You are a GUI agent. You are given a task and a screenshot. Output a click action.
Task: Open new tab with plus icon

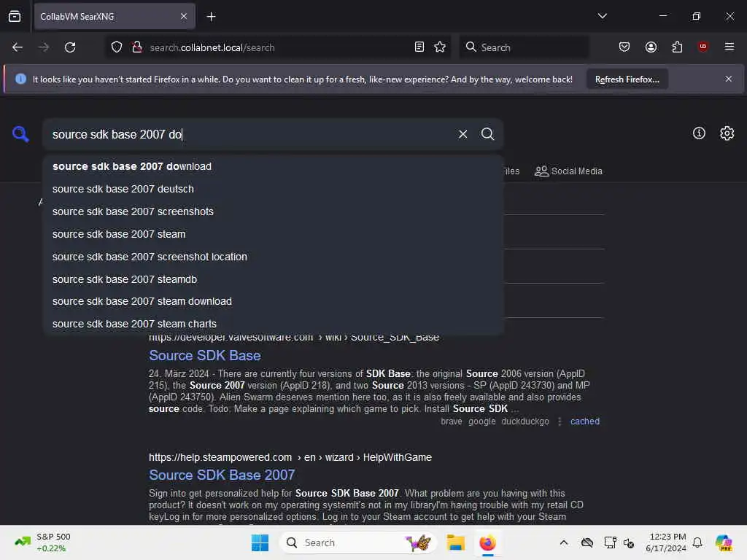tap(211, 17)
